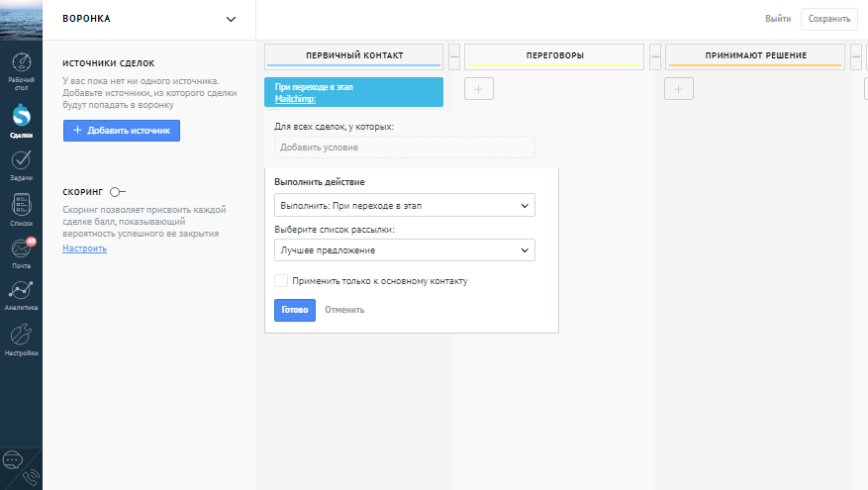Click the Выполнить действие label
The height and width of the screenshot is (490, 868).
click(x=320, y=182)
